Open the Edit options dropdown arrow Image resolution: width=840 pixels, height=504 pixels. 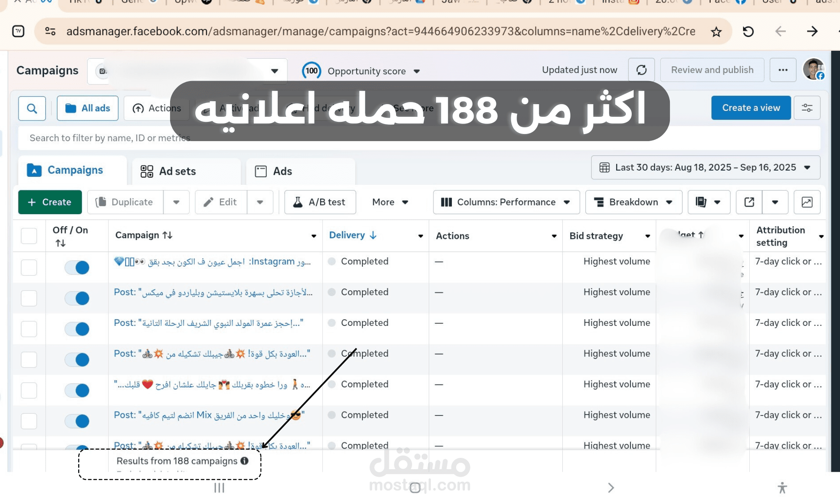click(260, 202)
